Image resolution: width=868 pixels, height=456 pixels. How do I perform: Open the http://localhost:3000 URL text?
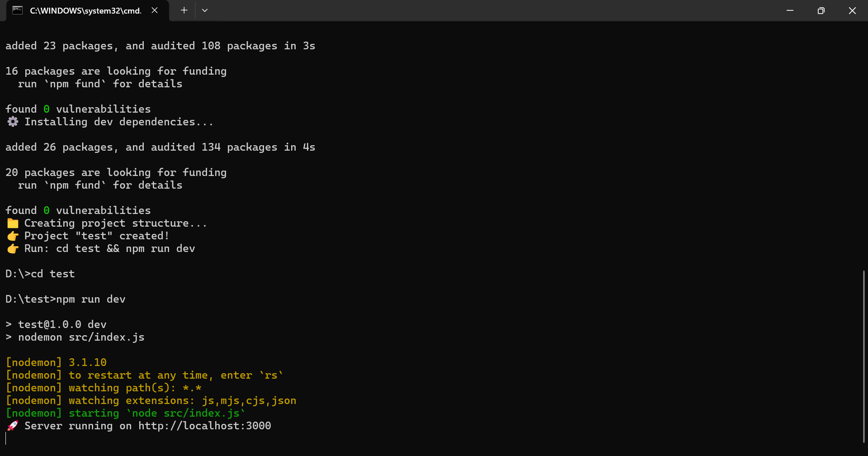point(205,426)
